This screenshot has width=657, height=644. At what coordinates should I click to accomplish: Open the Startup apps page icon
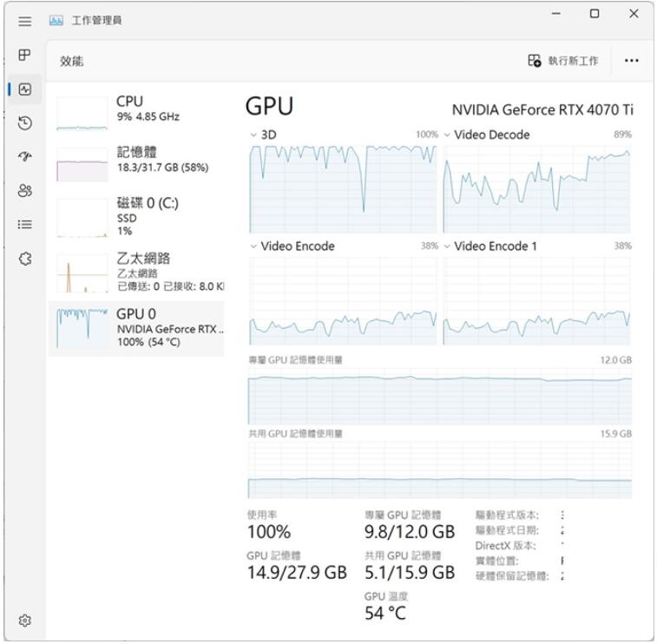[x=24, y=157]
